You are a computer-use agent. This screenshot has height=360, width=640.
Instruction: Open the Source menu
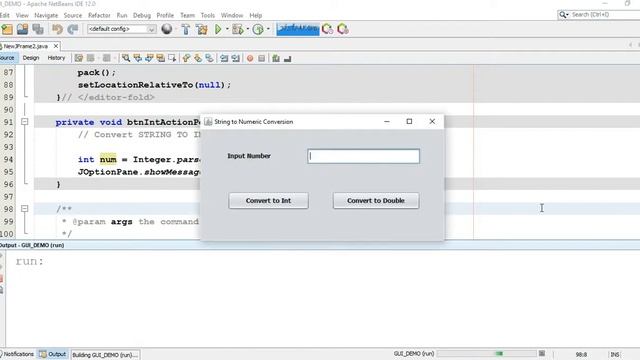coord(73,15)
